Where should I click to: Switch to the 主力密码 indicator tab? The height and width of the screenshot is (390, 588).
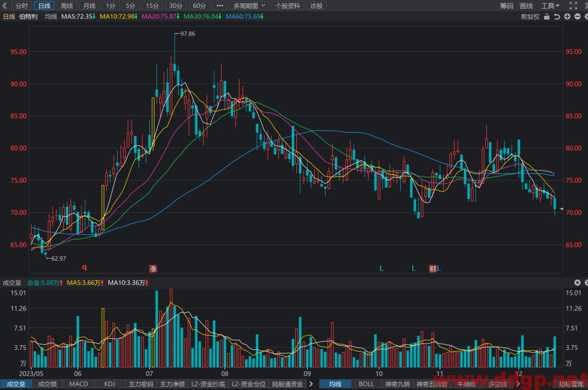coord(141,384)
